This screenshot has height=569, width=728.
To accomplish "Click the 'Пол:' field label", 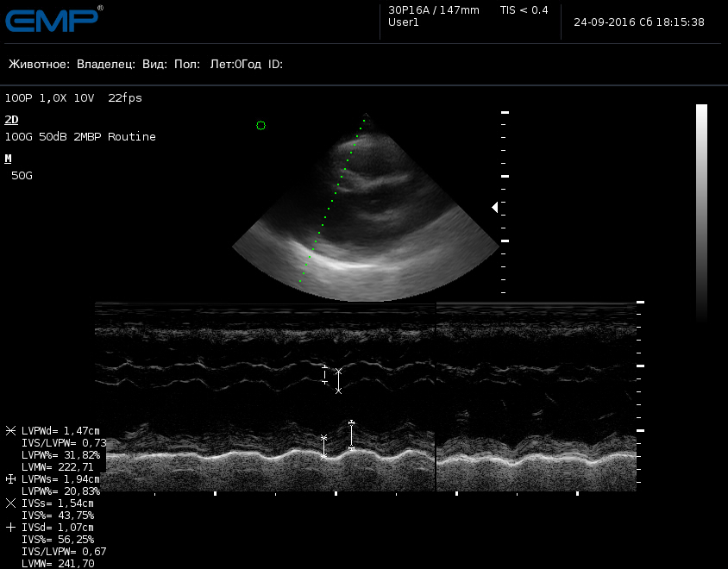I will coord(187,64).
